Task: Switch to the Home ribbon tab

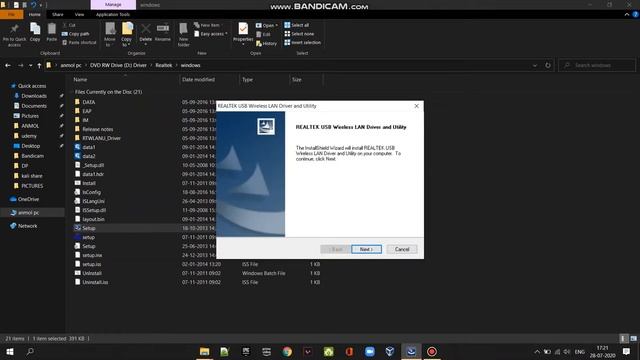Action: click(x=35, y=15)
